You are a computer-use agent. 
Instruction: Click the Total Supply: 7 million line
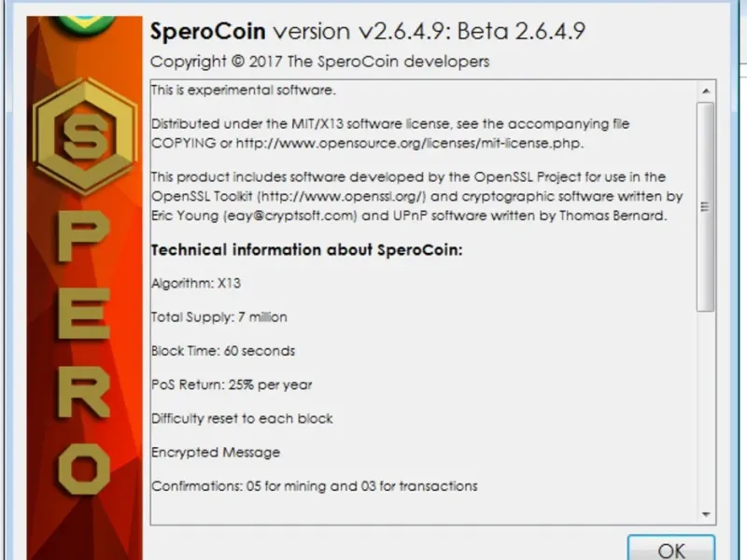219,317
